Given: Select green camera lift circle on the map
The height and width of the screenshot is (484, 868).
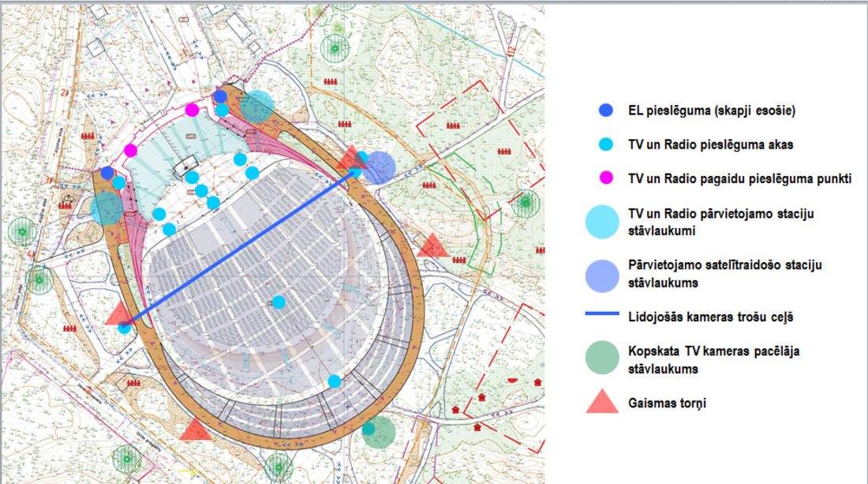Looking at the screenshot, I should pyautogui.click(x=379, y=430).
